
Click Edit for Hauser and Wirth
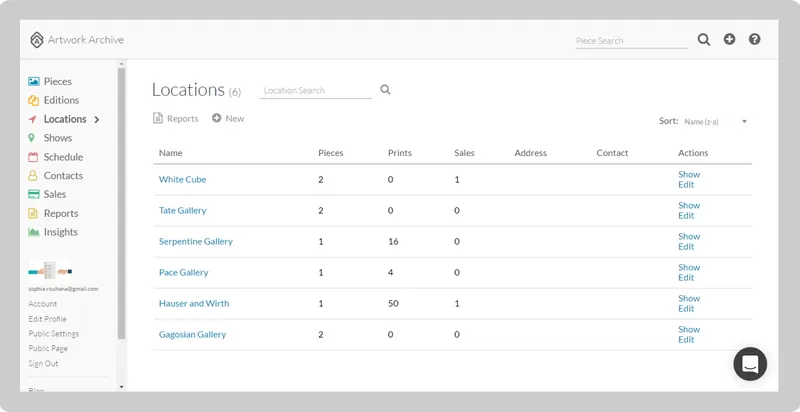[686, 309]
